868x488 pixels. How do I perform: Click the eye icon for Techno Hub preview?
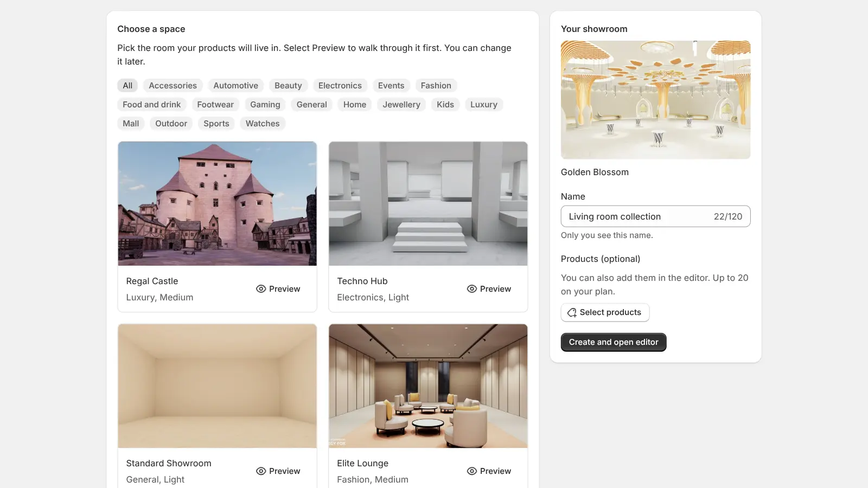472,289
